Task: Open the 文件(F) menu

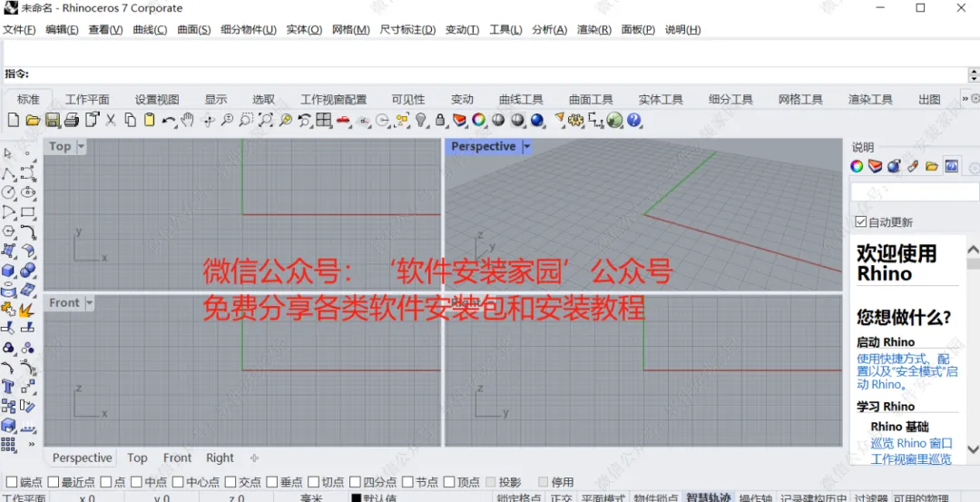Action: (19, 29)
